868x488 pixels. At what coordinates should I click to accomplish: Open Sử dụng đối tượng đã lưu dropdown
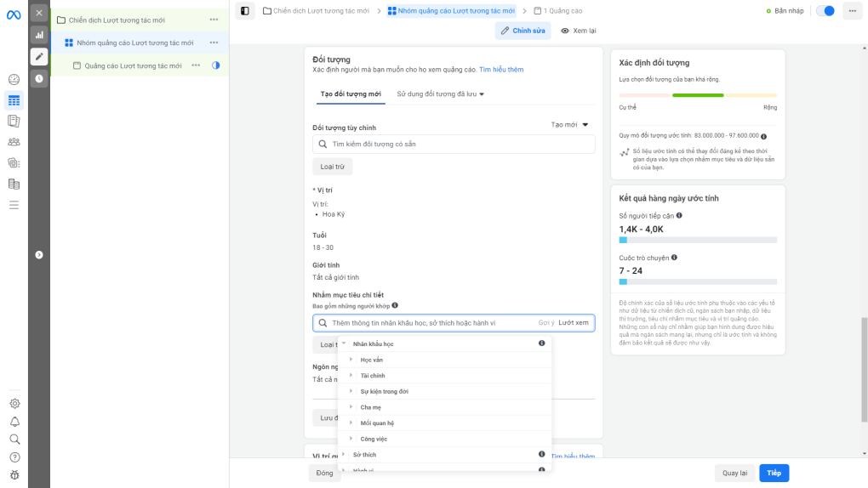tap(440, 94)
